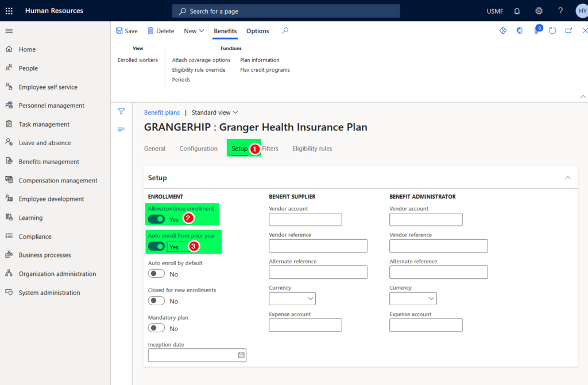Open the General tab
588x385 pixels.
(x=154, y=149)
